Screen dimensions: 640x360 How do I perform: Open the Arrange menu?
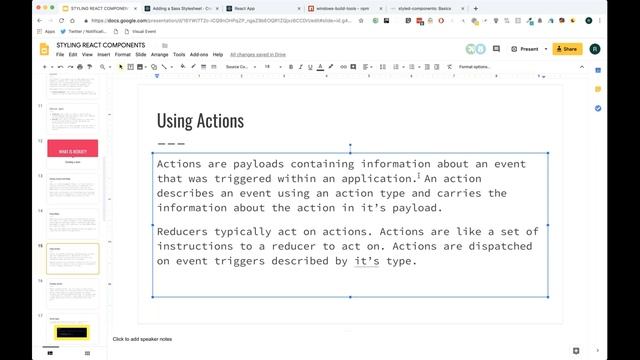pos(160,55)
